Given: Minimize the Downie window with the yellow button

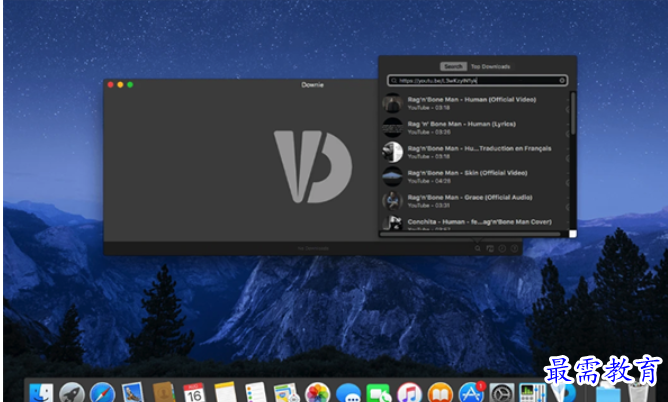Looking at the screenshot, I should (x=120, y=85).
